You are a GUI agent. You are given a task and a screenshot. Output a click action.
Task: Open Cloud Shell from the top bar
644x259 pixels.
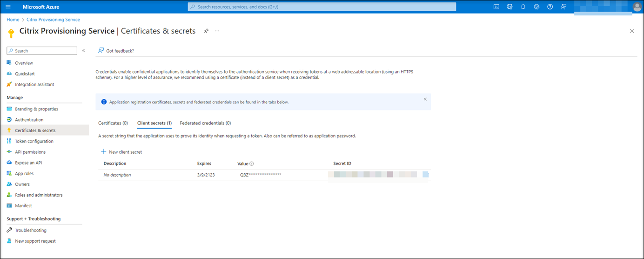coord(496,7)
